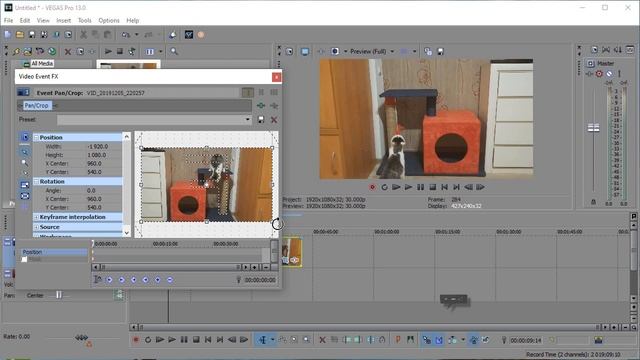Open the Project Media views dropdown arrow

coord(160,51)
